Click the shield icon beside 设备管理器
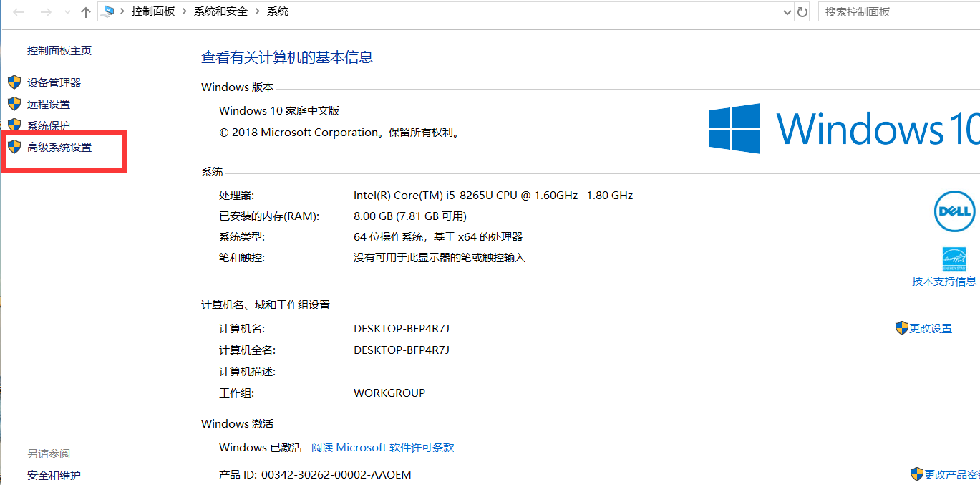Screen dimensions: 980x485 (x=14, y=82)
